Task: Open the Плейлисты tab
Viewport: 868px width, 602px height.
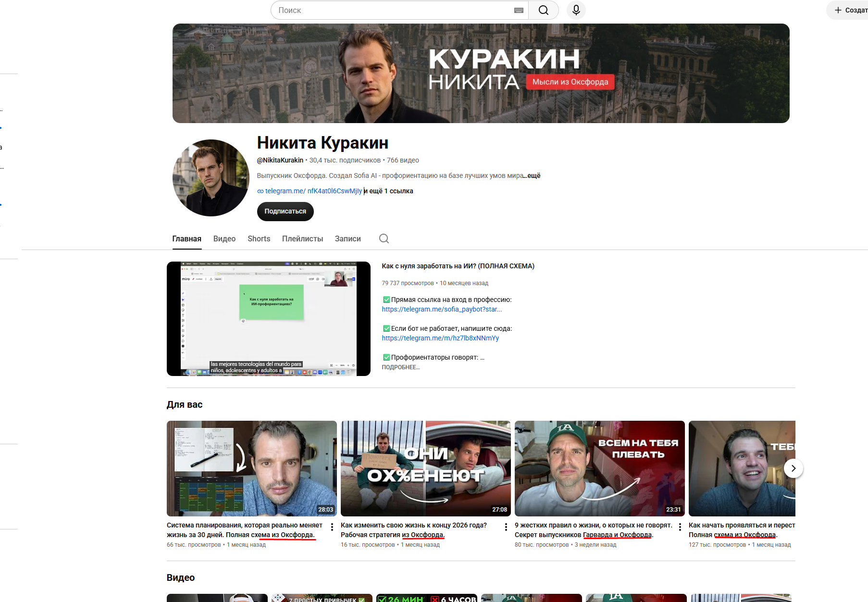Action: pyautogui.click(x=303, y=239)
